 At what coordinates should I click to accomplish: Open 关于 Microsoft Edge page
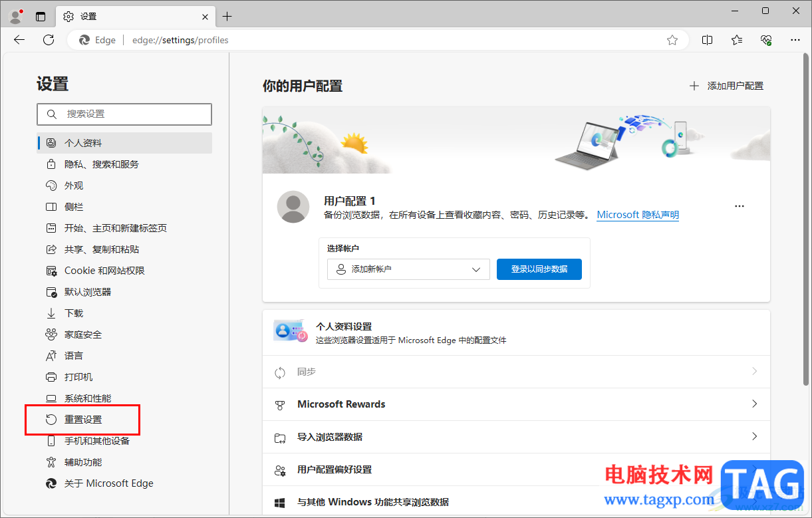(106, 483)
